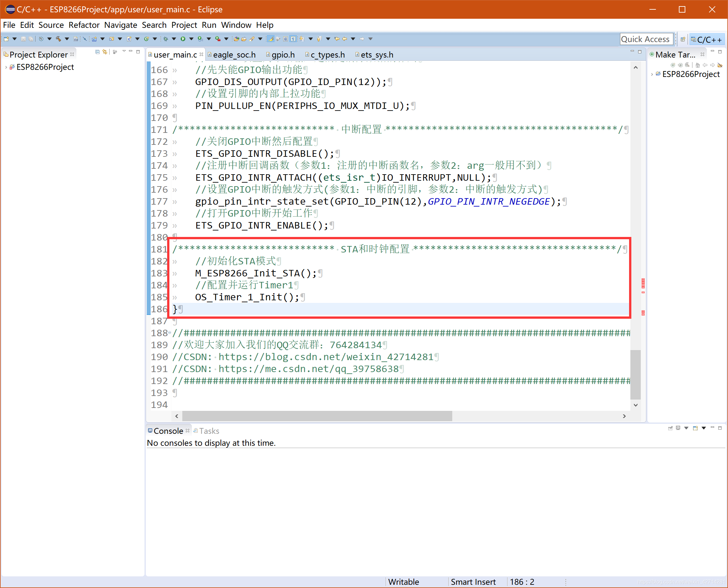Click the Quick Access search field
728x588 pixels.
pyautogui.click(x=646, y=39)
